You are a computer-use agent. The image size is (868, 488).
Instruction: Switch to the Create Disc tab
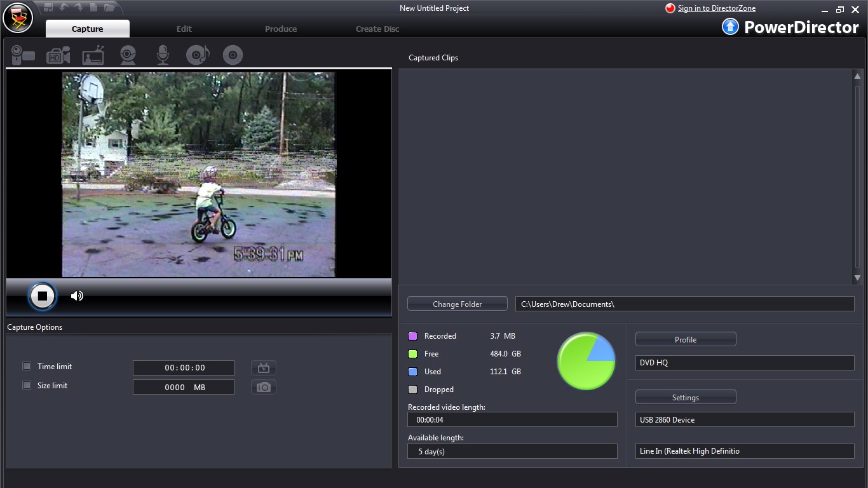pyautogui.click(x=377, y=29)
